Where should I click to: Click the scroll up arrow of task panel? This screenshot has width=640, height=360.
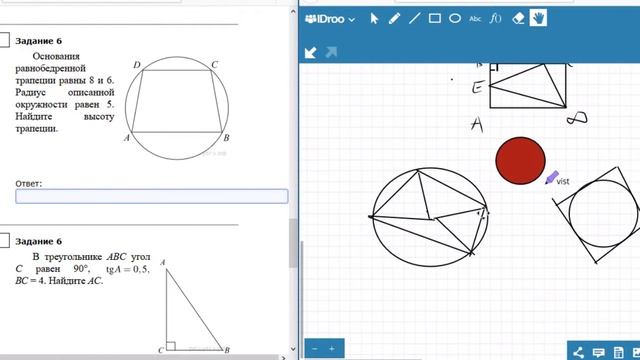293,12
